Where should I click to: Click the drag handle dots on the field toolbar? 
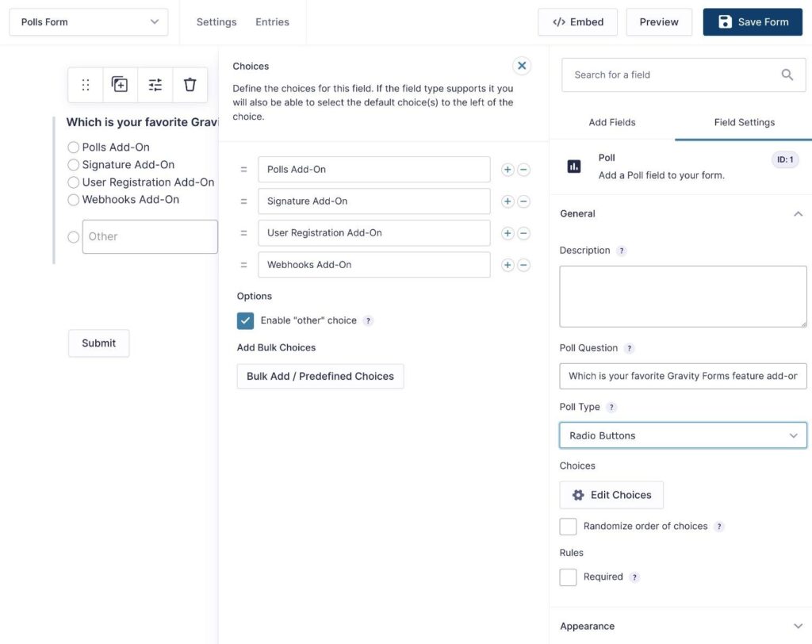click(86, 84)
